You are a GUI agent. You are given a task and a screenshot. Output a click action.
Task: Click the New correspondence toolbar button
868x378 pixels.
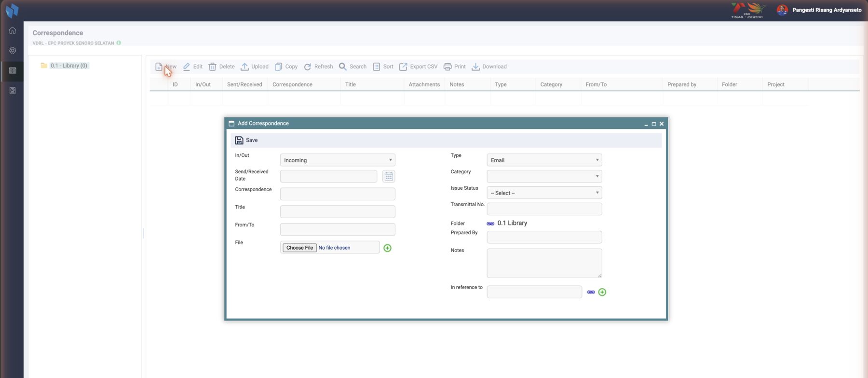[166, 67]
